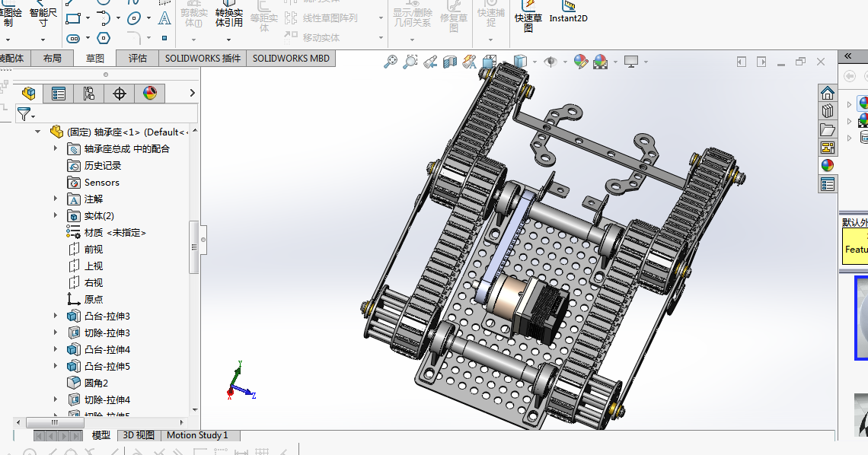Screen dimensions: 868x455
Task: Click the Apply Scene icon
Action: tap(601, 62)
